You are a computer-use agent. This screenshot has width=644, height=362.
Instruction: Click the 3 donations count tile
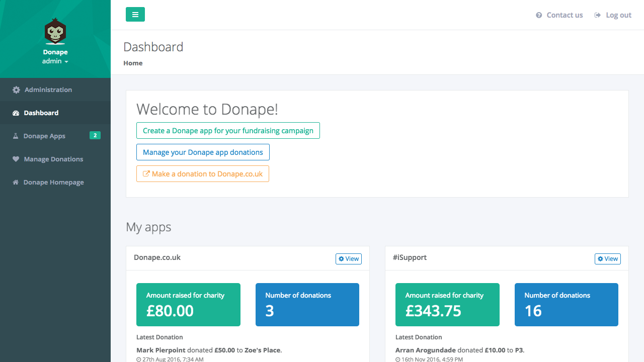tap(307, 305)
